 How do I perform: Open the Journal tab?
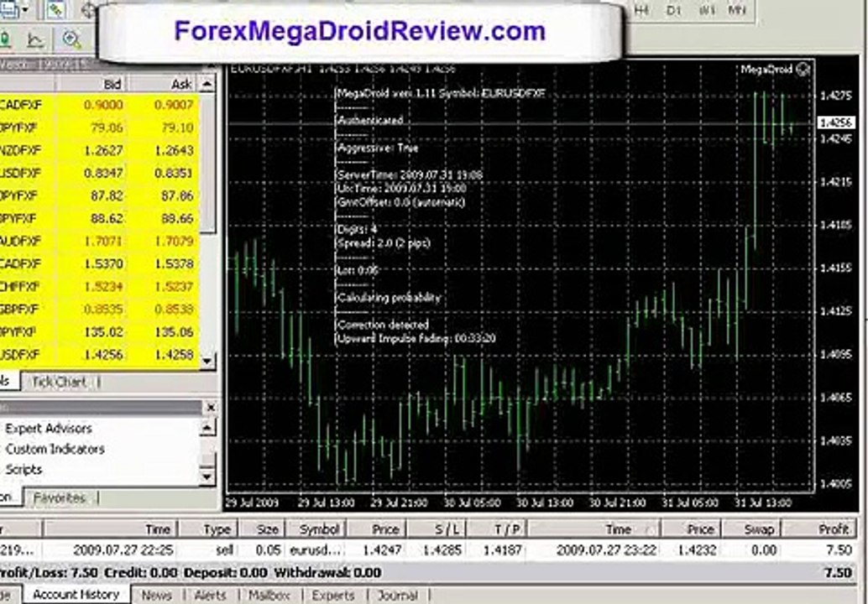point(397,595)
